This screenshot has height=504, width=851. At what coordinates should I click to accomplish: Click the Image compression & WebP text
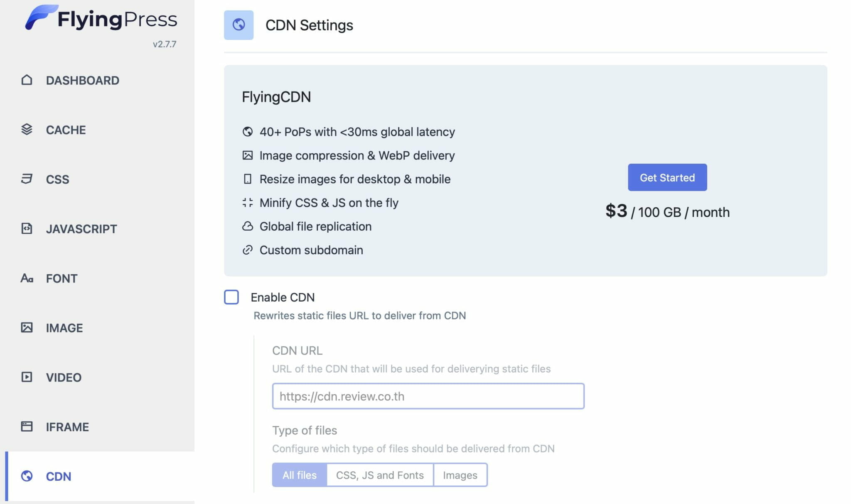pos(357,155)
